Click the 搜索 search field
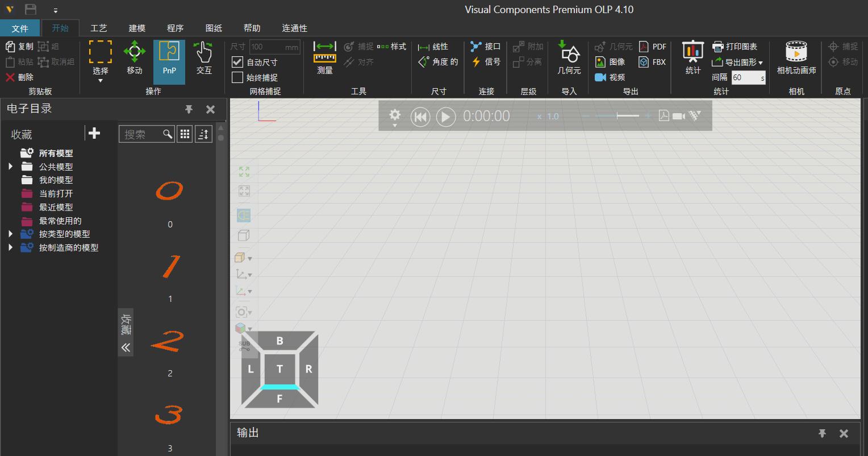 (x=142, y=134)
